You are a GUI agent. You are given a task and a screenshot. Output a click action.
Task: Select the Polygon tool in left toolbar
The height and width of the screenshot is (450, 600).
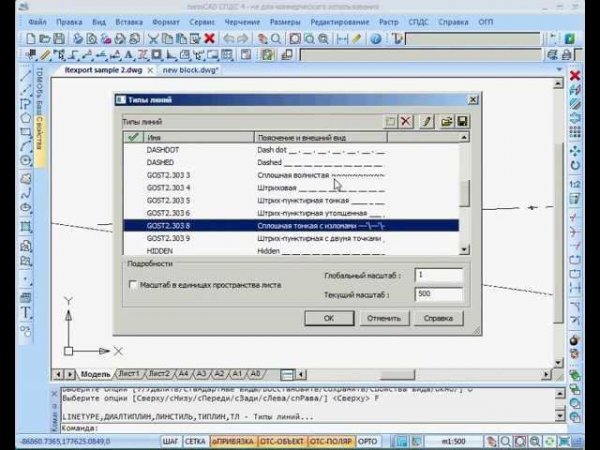26,118
